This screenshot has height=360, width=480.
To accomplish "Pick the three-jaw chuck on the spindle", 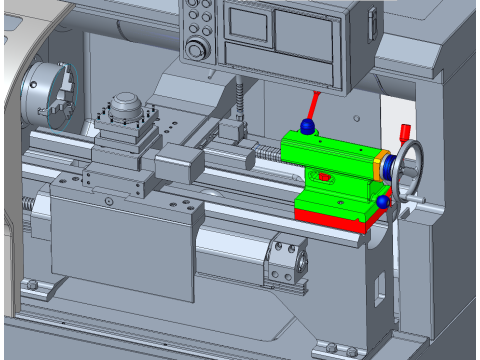I will 50,97.
